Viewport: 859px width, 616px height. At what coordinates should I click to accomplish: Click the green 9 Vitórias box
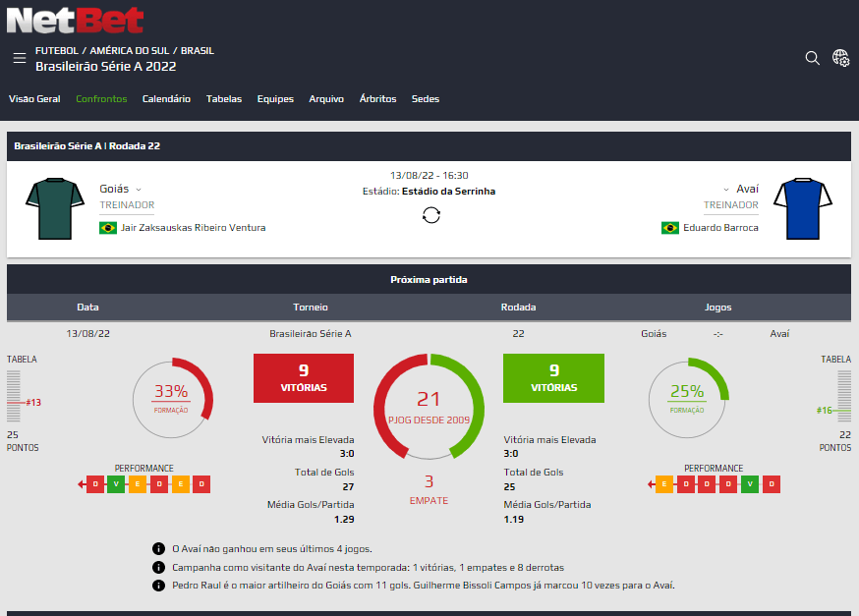(553, 378)
